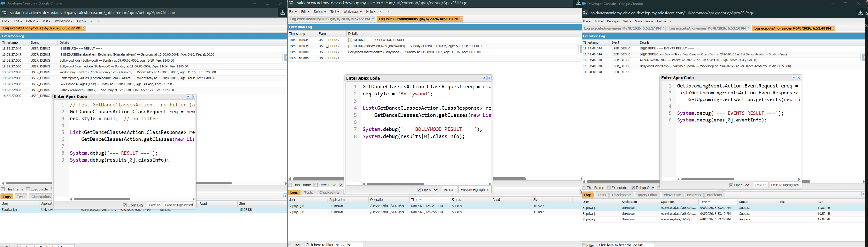Close the 6:52:27 PM log tab in middle window
The height and width of the screenshot is (247, 868).
[373, 19]
